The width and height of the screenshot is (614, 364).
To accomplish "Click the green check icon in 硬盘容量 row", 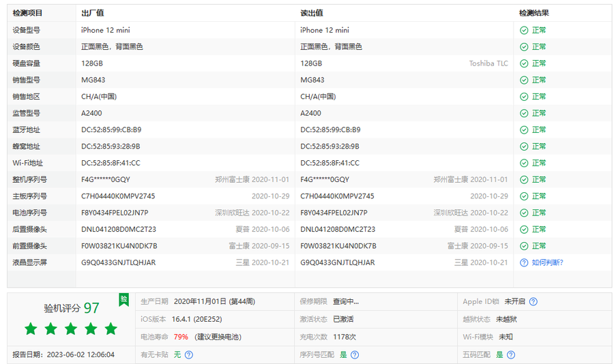I will 524,63.
